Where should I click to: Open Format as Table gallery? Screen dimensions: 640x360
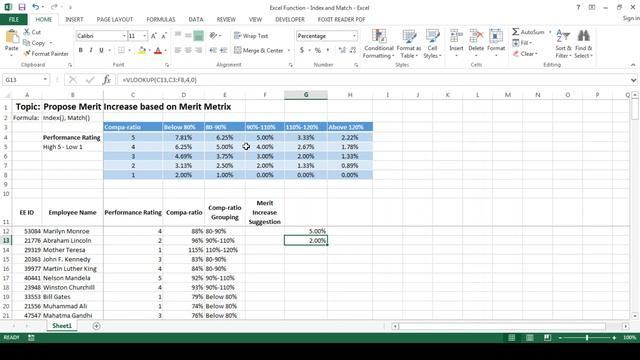[409, 44]
